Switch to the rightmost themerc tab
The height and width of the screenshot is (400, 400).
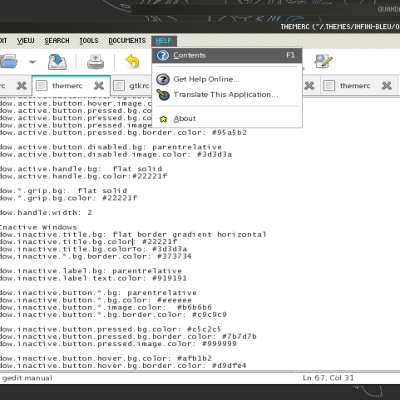[x=355, y=86]
